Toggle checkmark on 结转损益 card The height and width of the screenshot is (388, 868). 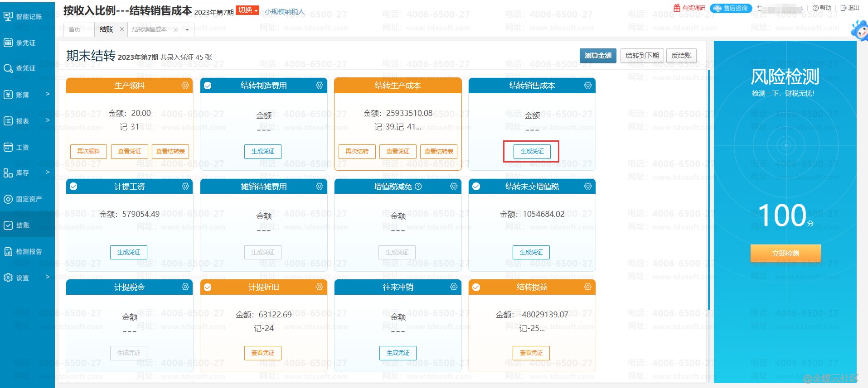pyautogui.click(x=476, y=287)
